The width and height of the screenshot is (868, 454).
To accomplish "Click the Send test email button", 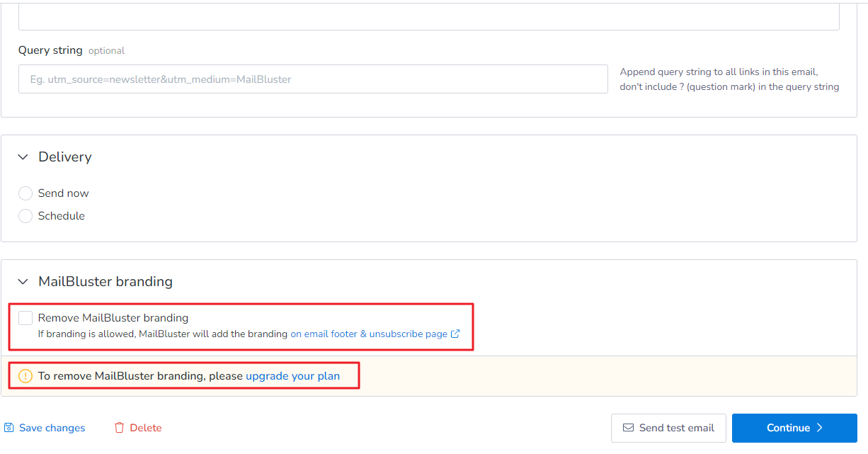I will (x=668, y=428).
